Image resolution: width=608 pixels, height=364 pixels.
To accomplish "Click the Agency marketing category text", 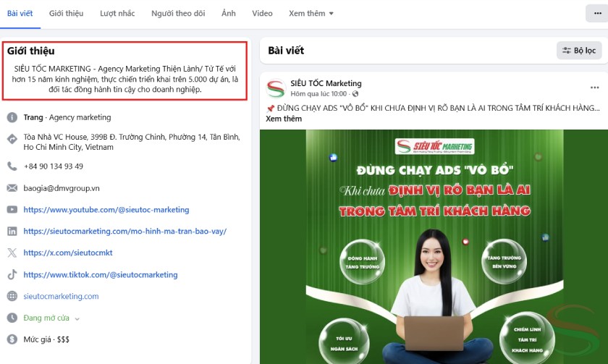I will 80,117.
